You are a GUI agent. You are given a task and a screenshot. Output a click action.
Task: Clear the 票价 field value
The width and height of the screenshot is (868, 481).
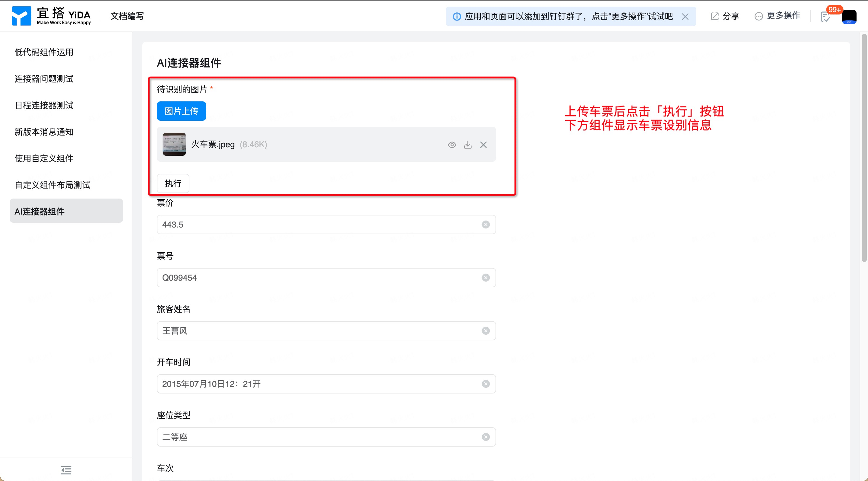coord(486,225)
